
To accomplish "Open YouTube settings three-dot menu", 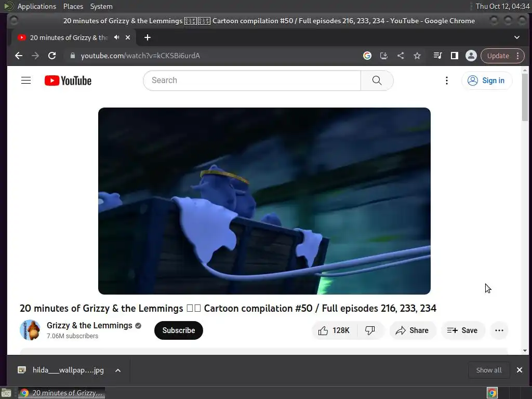I will pyautogui.click(x=446, y=81).
